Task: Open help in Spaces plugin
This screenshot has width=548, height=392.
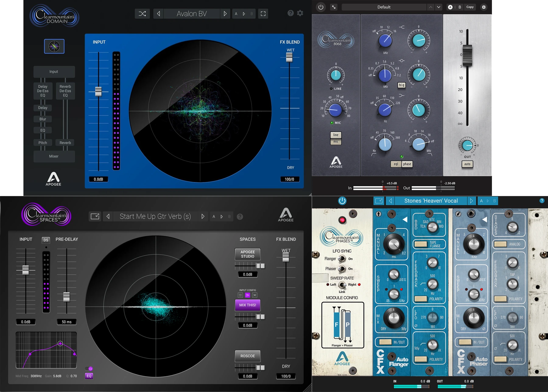Action: [240, 217]
